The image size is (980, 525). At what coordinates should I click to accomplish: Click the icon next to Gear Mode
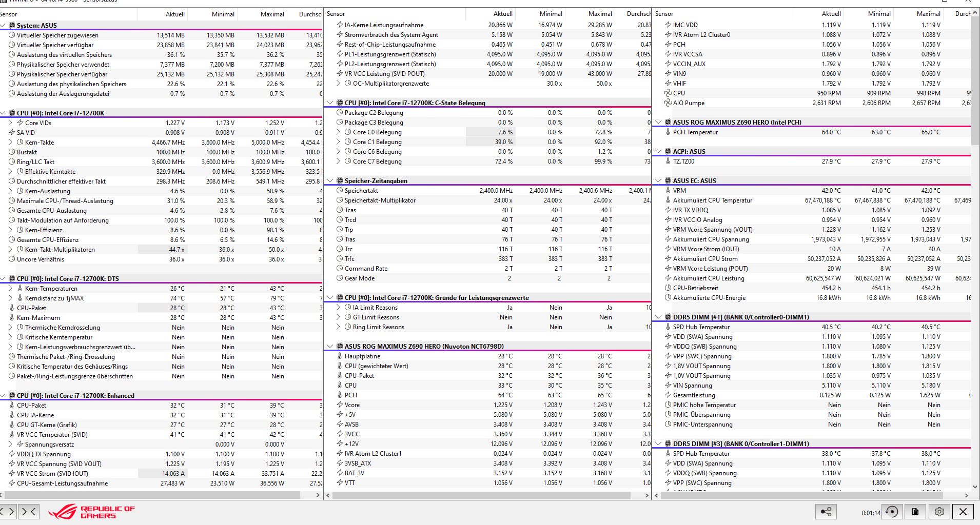[x=340, y=278]
